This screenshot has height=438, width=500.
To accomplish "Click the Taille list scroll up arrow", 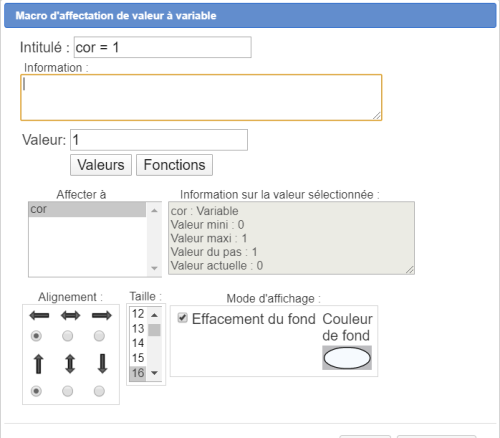I will point(154,315).
